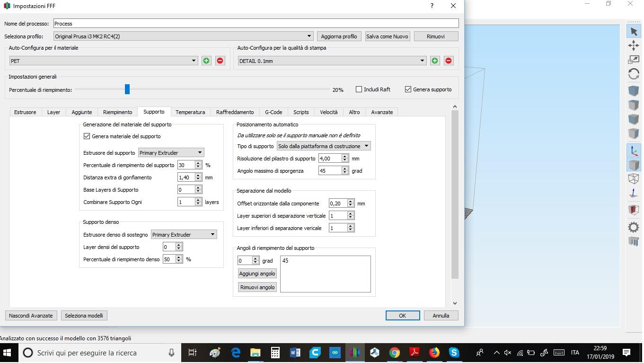This screenshot has height=363, width=644.
Task: Open Skype from the taskbar
Action: point(454,353)
